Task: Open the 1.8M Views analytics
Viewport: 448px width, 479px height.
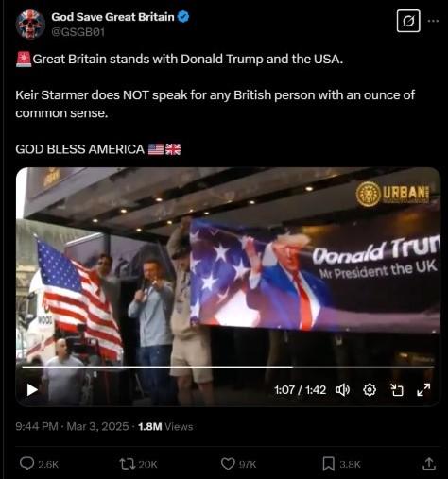Action: tap(165, 427)
